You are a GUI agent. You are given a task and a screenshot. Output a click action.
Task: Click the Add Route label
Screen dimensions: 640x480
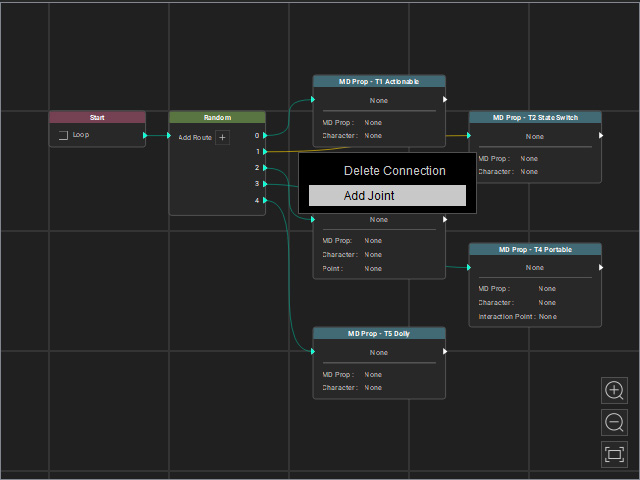195,138
